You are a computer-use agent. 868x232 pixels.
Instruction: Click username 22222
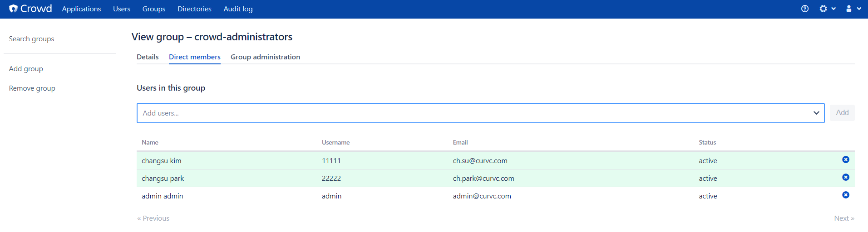click(x=331, y=178)
